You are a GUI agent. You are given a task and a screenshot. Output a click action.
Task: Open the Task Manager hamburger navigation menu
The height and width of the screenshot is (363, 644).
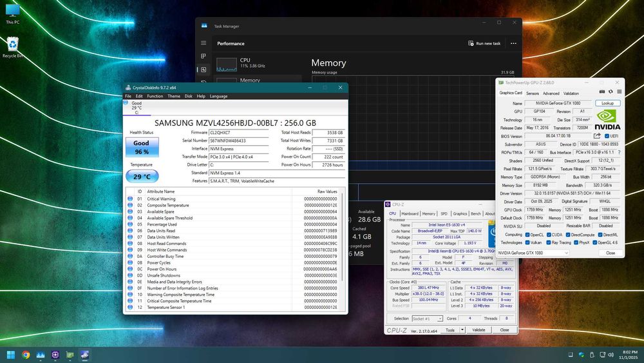click(x=204, y=43)
